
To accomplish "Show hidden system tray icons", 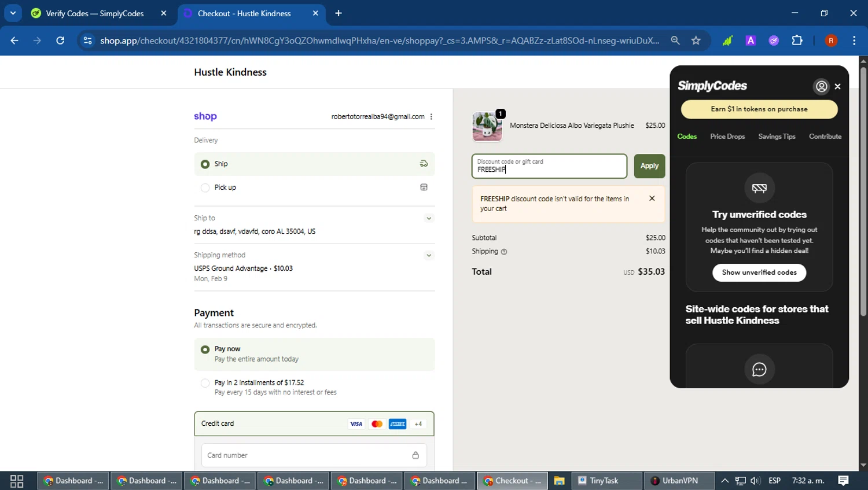I will point(724,481).
